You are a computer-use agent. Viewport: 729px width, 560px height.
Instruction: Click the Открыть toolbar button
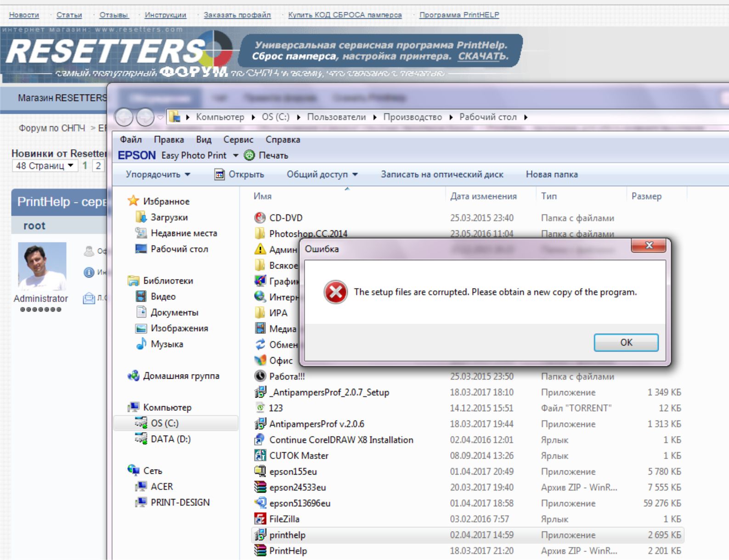239,174
